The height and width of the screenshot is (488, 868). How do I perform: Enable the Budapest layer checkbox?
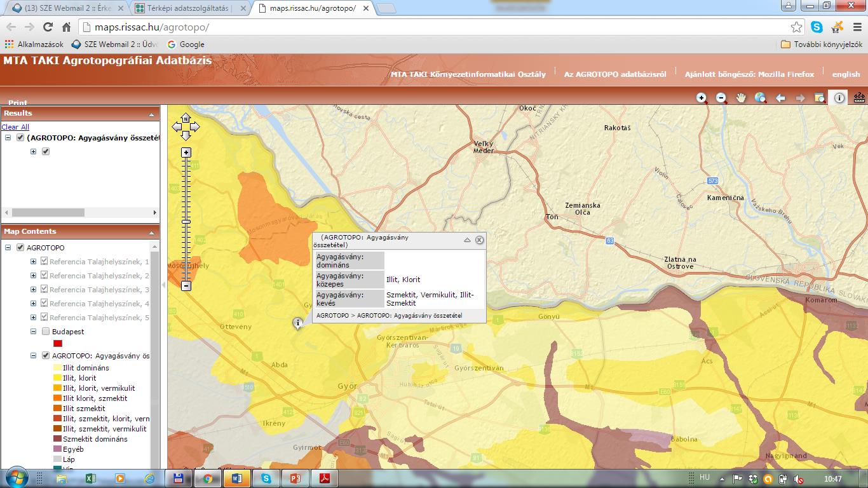[x=46, y=332]
